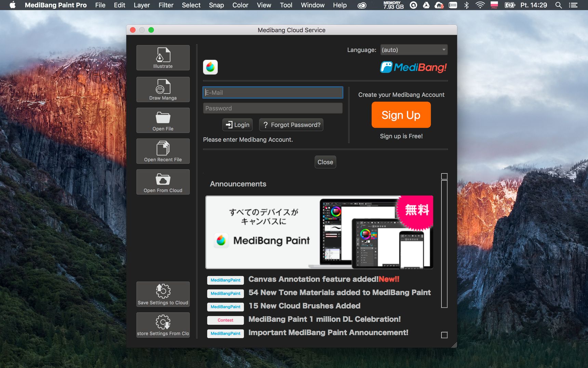Open the Help menu
588x368 pixels.
coord(340,5)
